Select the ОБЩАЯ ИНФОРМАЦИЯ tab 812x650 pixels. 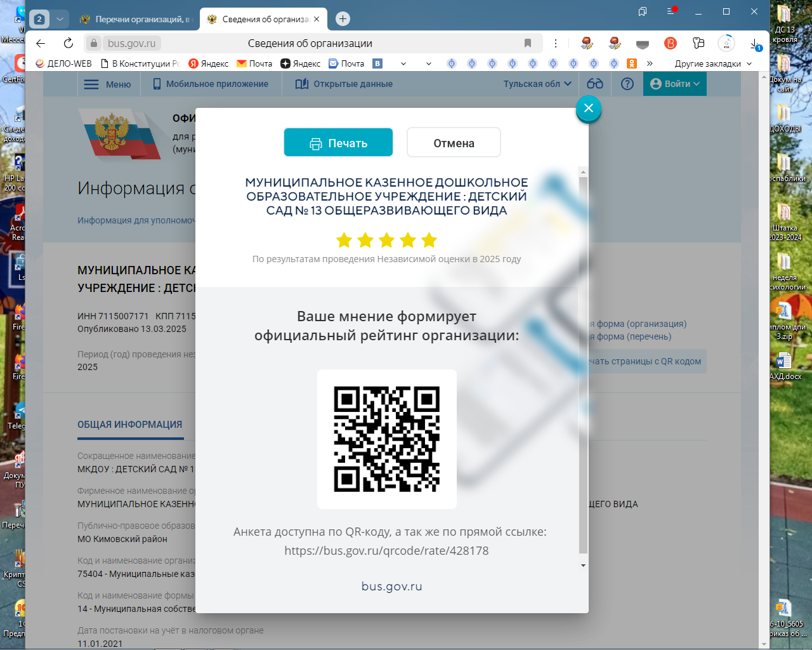coord(130,425)
